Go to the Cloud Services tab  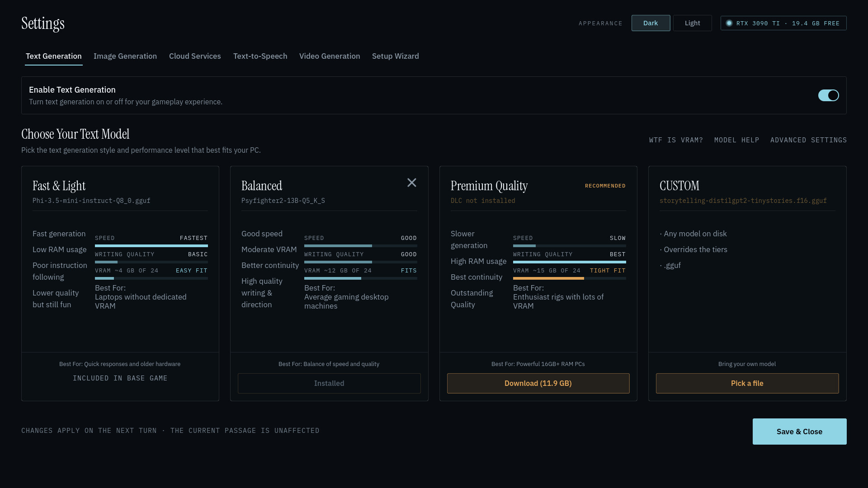coord(195,56)
